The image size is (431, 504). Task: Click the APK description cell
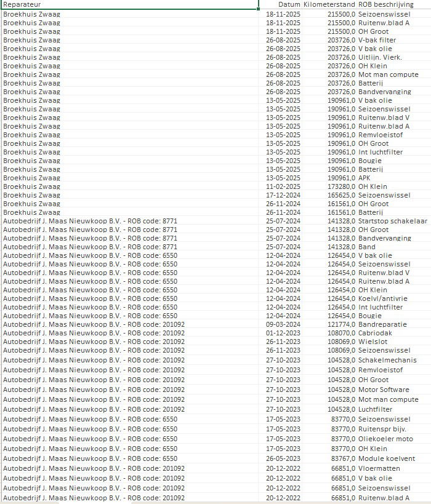pos(393,178)
